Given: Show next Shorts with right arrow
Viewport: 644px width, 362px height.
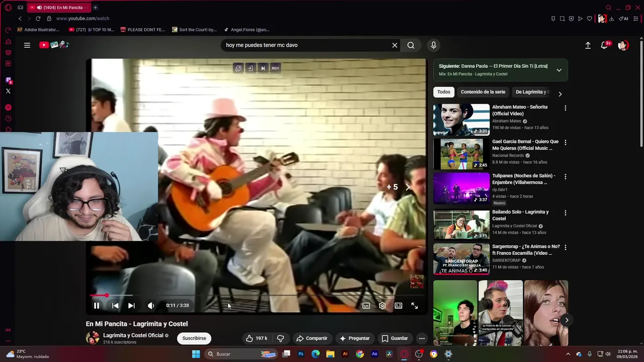Looking at the screenshot, I should point(567,320).
